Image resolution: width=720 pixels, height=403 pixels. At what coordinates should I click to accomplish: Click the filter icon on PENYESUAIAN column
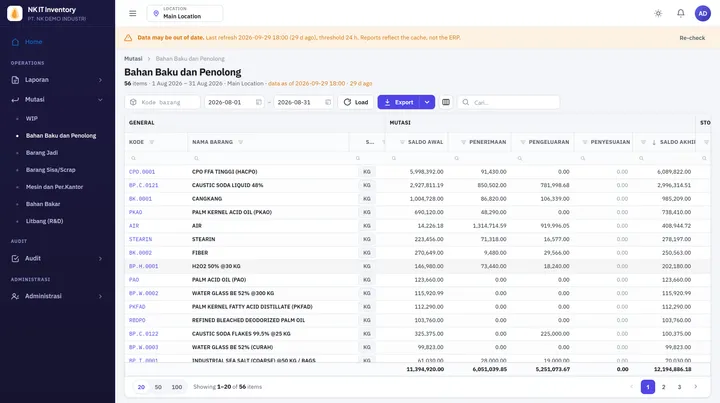(x=585, y=142)
